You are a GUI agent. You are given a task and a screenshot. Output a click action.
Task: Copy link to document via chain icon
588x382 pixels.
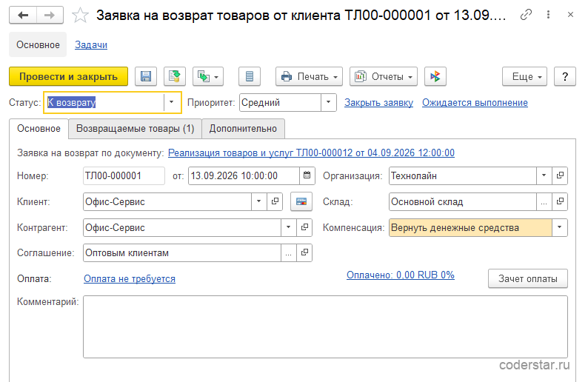click(x=526, y=15)
